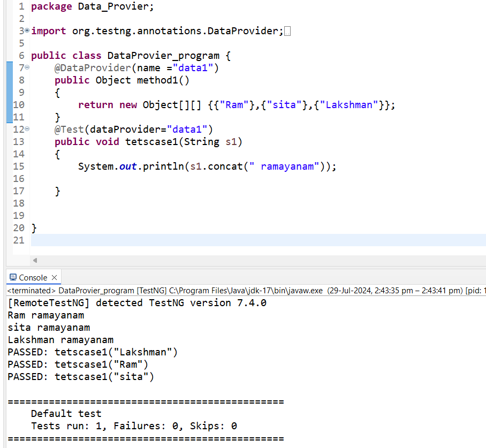
Task: Click the import keyword on line 3
Action: 48,32
